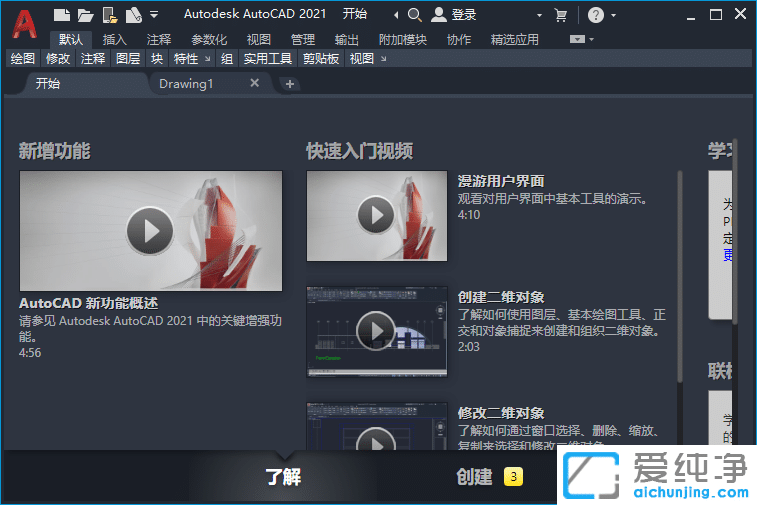Open the 修改 ribbon panel

(58, 59)
